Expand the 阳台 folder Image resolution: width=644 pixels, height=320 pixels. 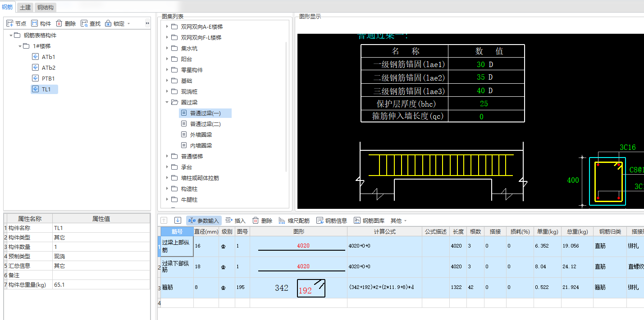(167, 59)
